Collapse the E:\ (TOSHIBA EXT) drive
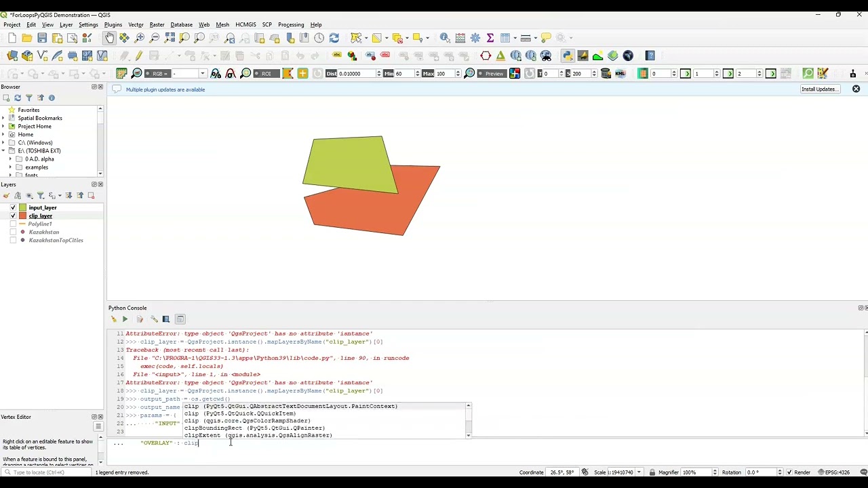The height and width of the screenshot is (488, 868). pos(3,150)
